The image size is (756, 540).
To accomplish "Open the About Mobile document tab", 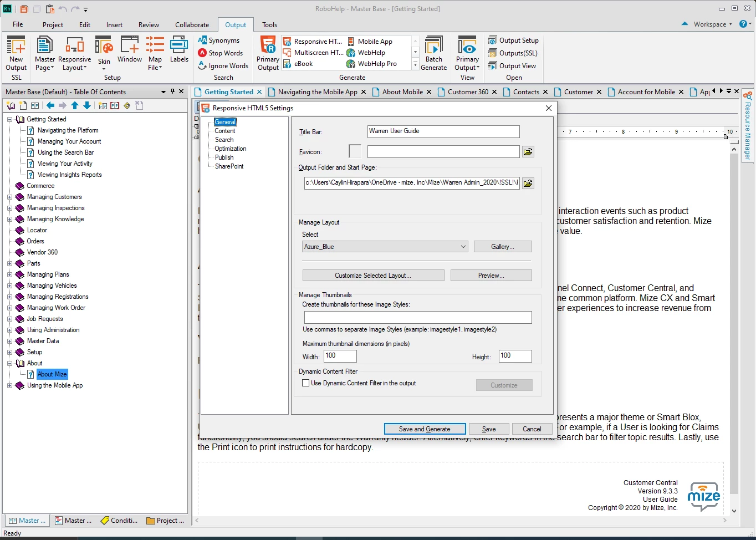I will tap(402, 92).
